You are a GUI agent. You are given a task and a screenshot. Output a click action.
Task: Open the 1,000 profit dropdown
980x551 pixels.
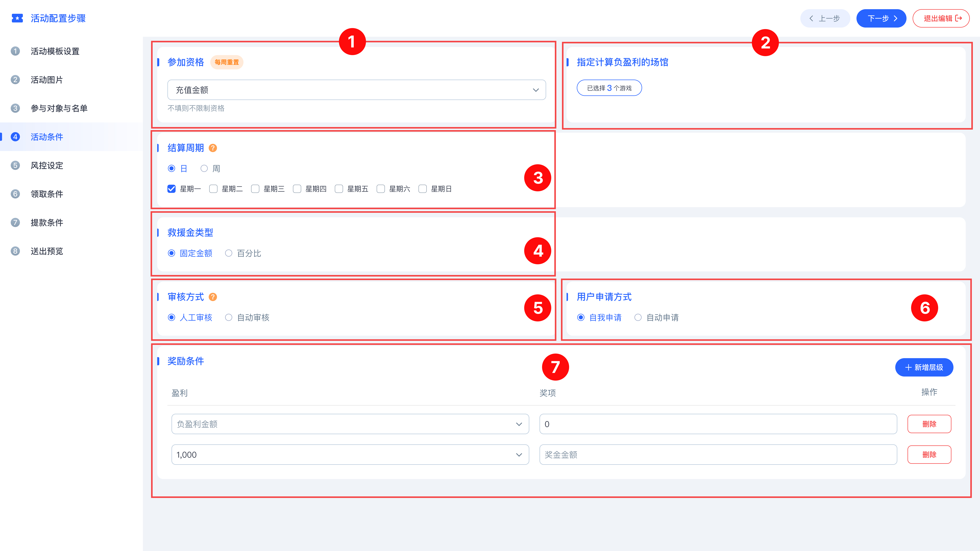(350, 455)
